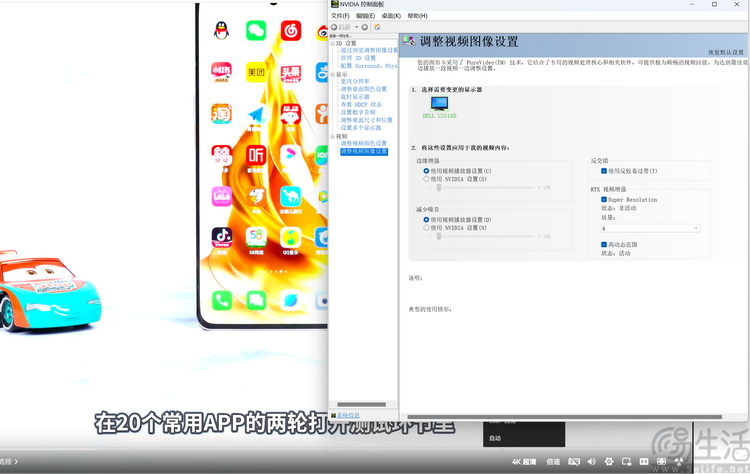Open 设置多个显示器 page
The height and width of the screenshot is (474, 750).
click(361, 128)
